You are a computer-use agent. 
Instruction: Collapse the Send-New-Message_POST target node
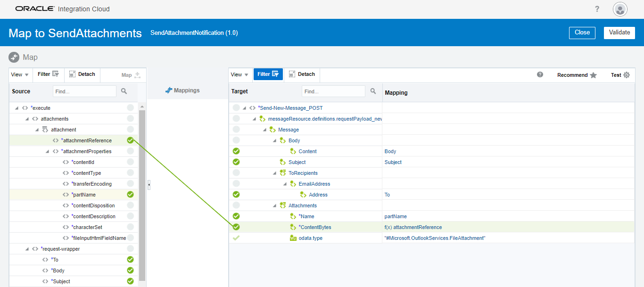(x=245, y=108)
